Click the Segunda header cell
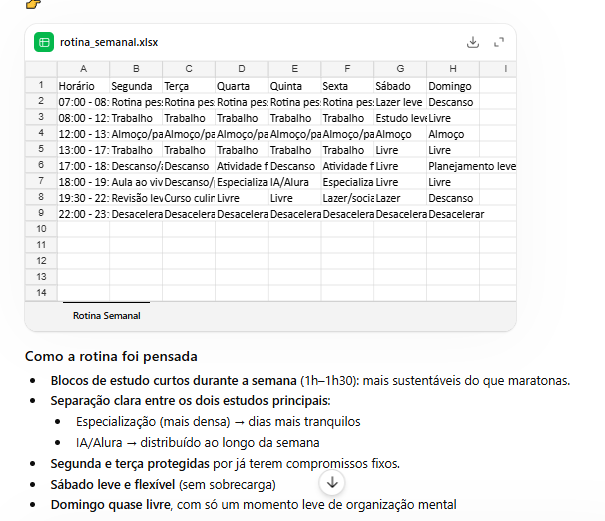605x521 pixels. point(136,86)
